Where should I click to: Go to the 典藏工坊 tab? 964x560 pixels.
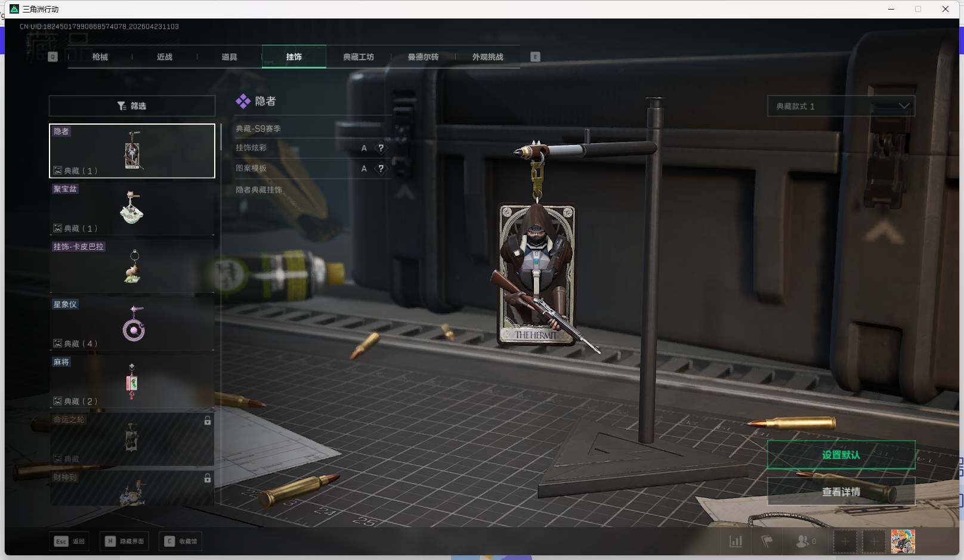[x=359, y=57]
